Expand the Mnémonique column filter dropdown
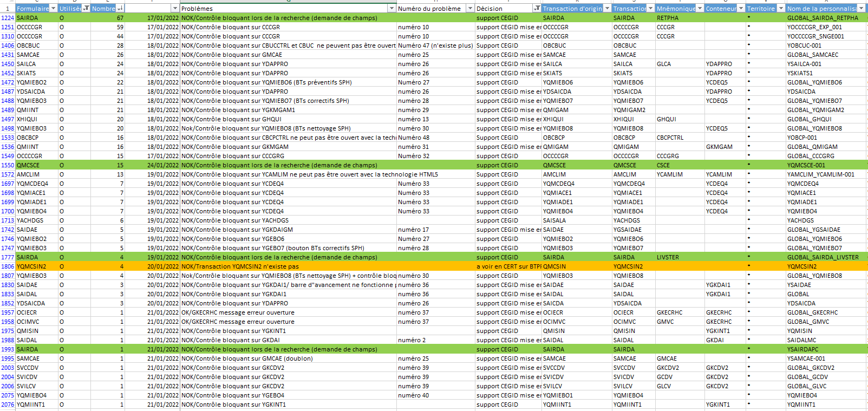 coord(700,8)
